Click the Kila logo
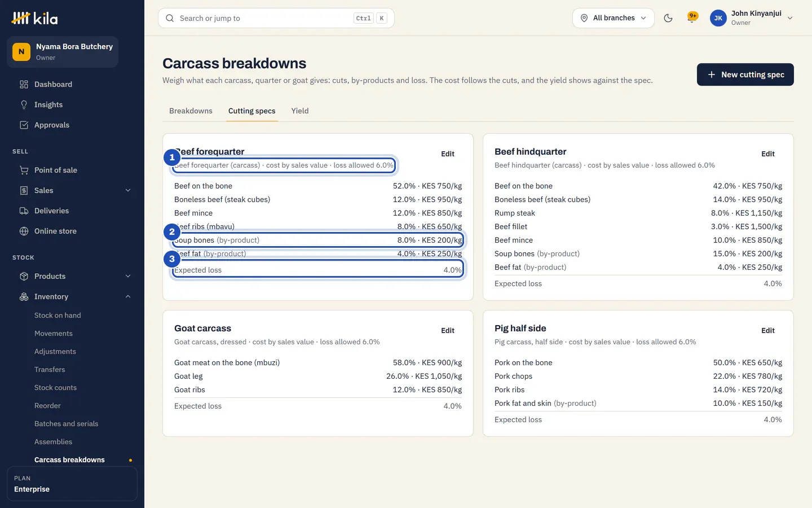Screen dimensions: 812x508 pyautogui.click(x=34, y=18)
